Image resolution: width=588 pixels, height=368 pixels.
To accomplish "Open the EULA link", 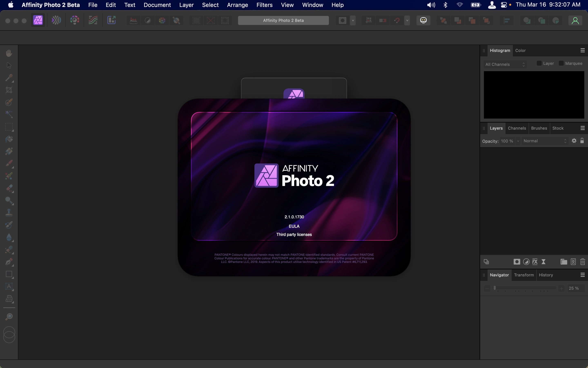I will tap(294, 226).
